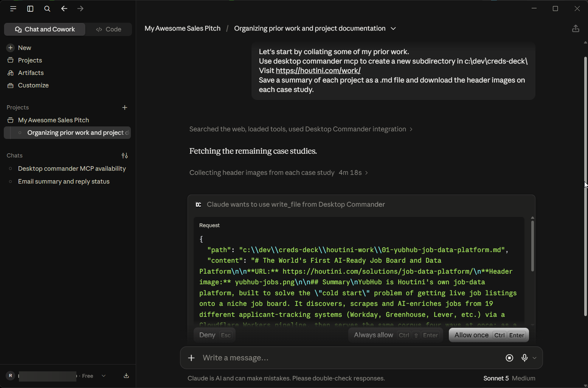588x388 pixels.
Task: Open the chats filter settings icon
Action: pos(125,156)
